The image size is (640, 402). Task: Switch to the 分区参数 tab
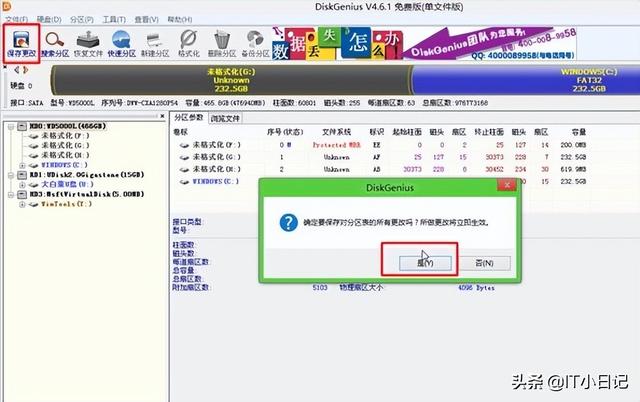tap(189, 118)
